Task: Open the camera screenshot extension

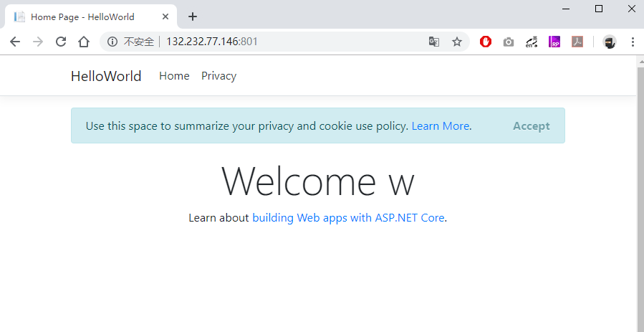Action: [509, 42]
